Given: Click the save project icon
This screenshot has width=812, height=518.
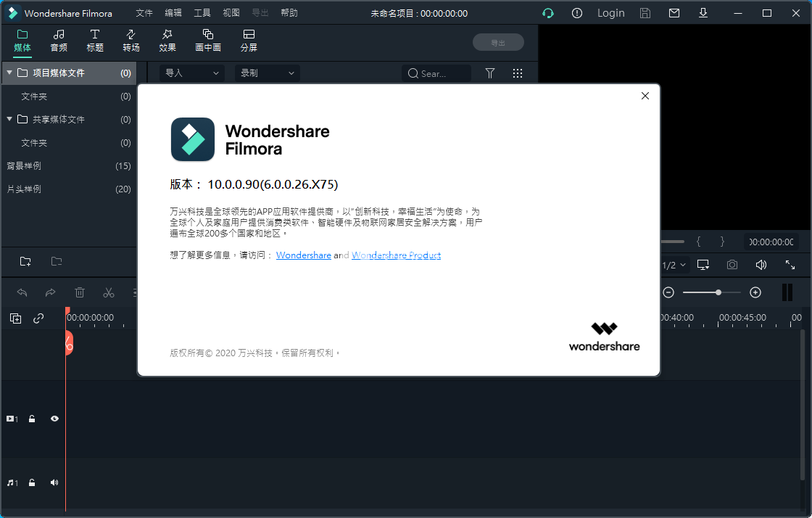Looking at the screenshot, I should coord(645,14).
